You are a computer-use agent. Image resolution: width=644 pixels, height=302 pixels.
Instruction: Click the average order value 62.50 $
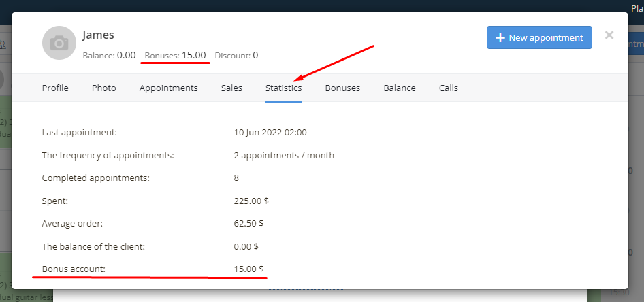point(248,224)
